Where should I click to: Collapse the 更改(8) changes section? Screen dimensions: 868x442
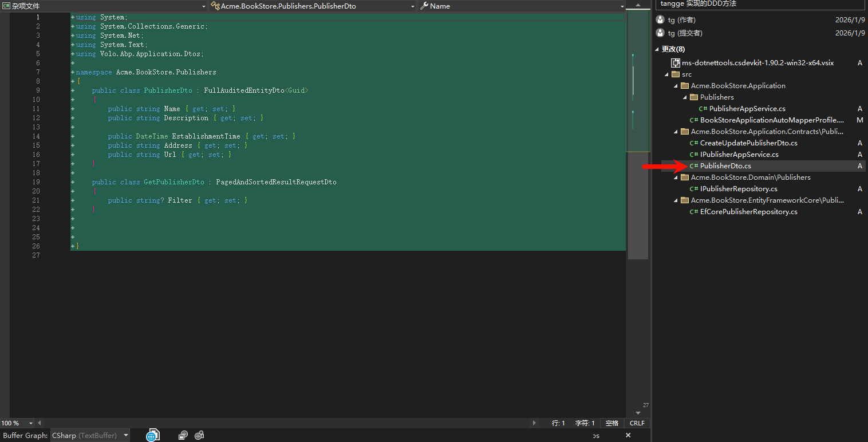coord(657,49)
